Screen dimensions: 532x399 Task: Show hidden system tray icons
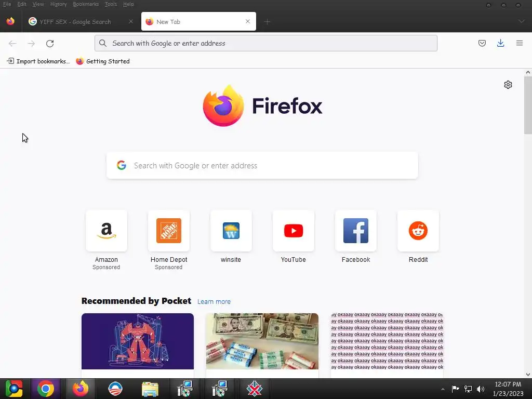pyautogui.click(x=443, y=389)
